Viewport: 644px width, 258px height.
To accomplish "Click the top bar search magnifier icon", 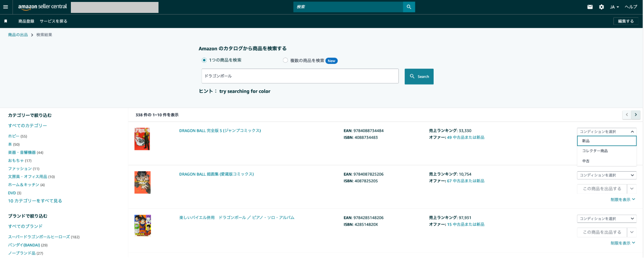I will 409,7.
